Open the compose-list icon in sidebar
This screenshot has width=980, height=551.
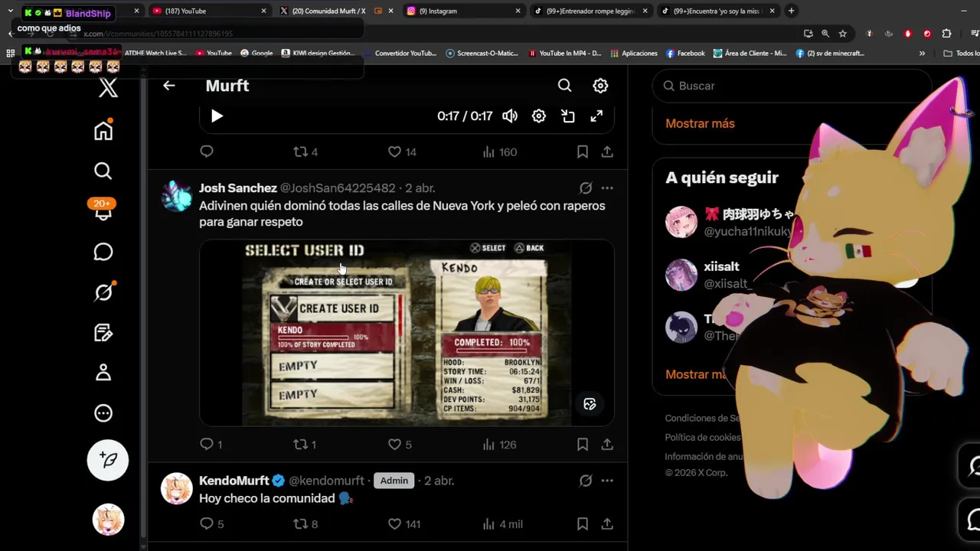(103, 332)
